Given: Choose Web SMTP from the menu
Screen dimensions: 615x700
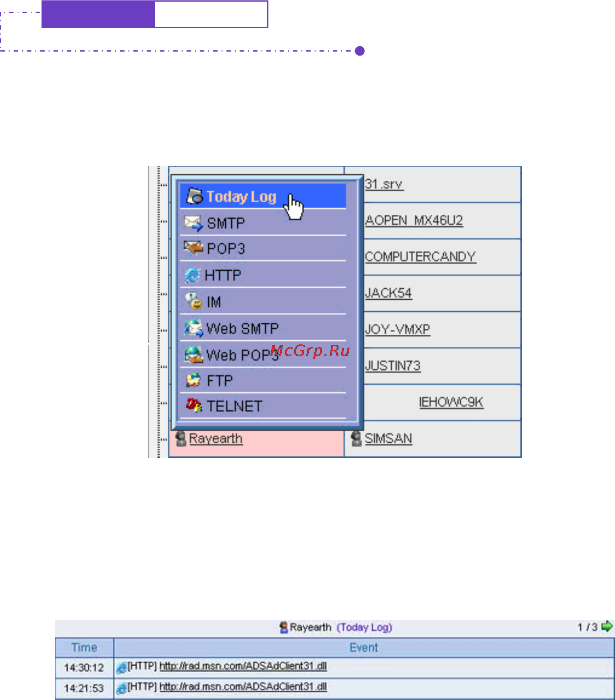Looking at the screenshot, I should (x=263, y=328).
